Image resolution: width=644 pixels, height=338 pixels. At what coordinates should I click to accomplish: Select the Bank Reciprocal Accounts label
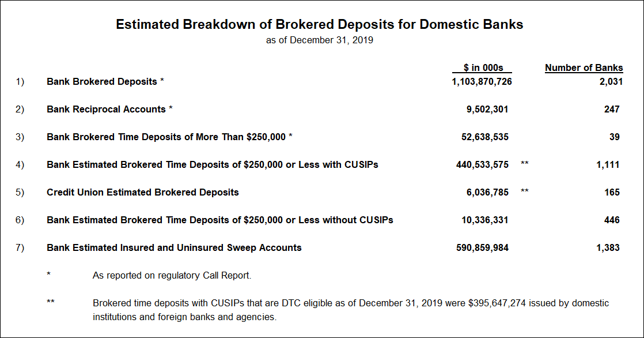(x=109, y=110)
